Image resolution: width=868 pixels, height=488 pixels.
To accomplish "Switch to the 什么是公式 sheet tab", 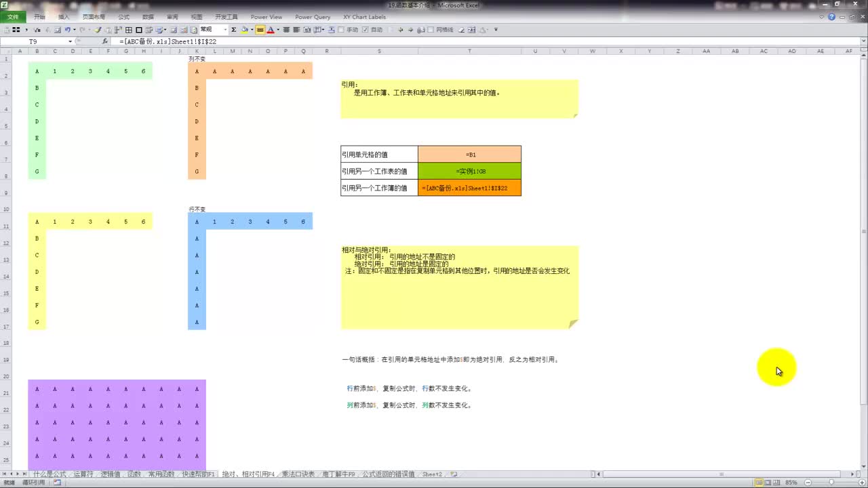I will coord(50,474).
